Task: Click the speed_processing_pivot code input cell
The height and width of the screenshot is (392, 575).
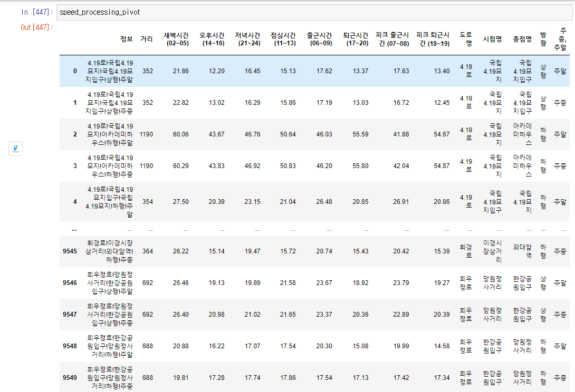Action: tap(314, 12)
